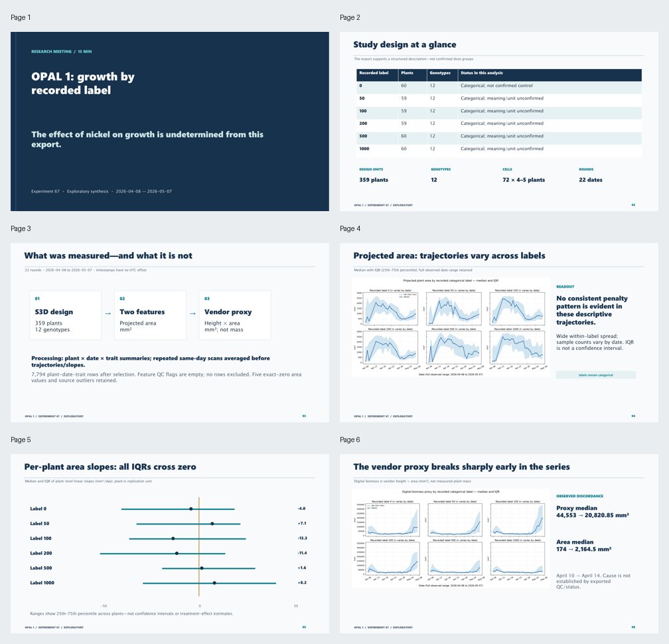
Task: Click 'Wide within-label spread' note
Action: (595, 342)
